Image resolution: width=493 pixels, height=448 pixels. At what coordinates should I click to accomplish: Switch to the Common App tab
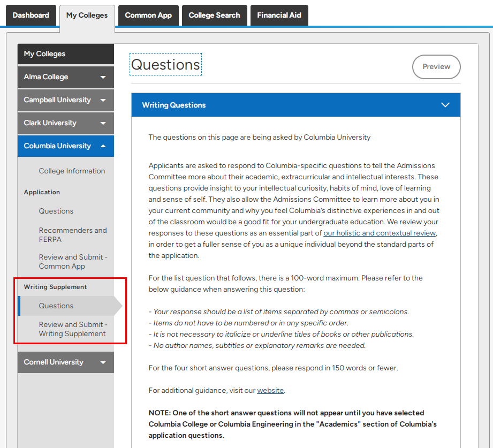pos(148,15)
